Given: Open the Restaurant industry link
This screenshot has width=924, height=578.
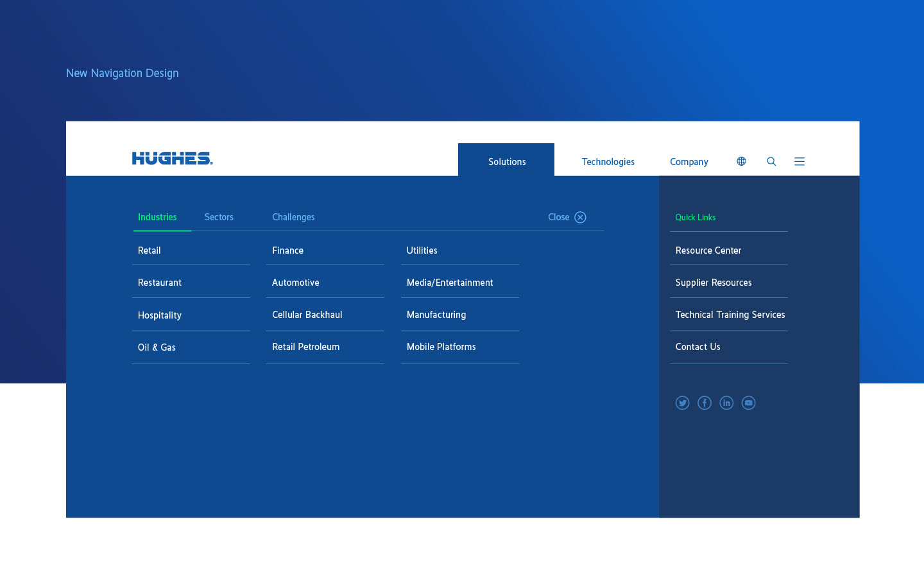Looking at the screenshot, I should 160,283.
